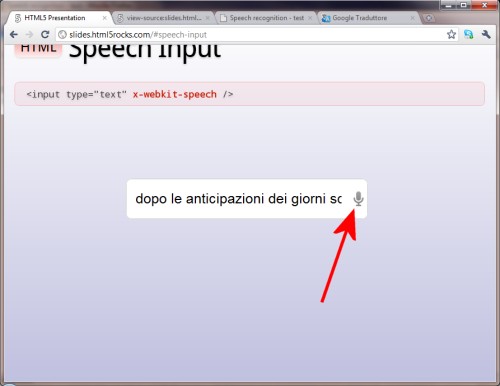The image size is (500, 386).
Task: Close the view-source tab
Action: (x=207, y=18)
